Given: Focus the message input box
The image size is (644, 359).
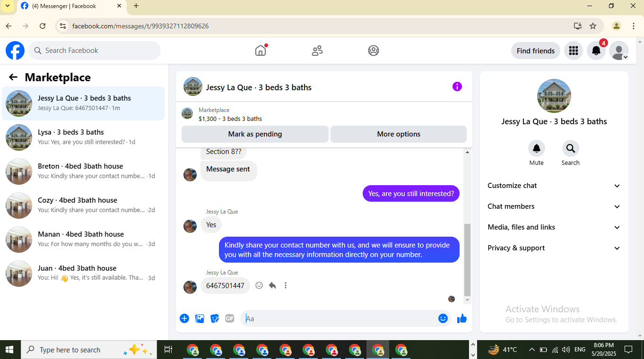Looking at the screenshot, I should pos(339,318).
